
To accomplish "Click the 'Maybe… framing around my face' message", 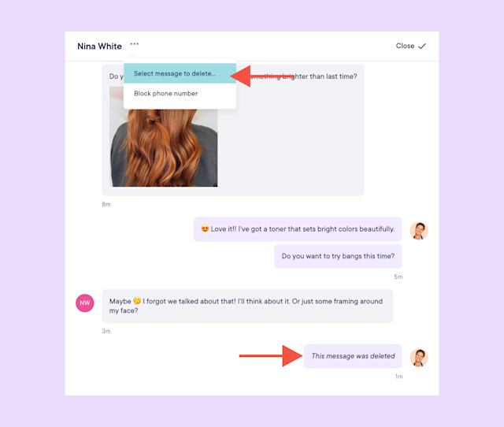I will pyautogui.click(x=247, y=306).
